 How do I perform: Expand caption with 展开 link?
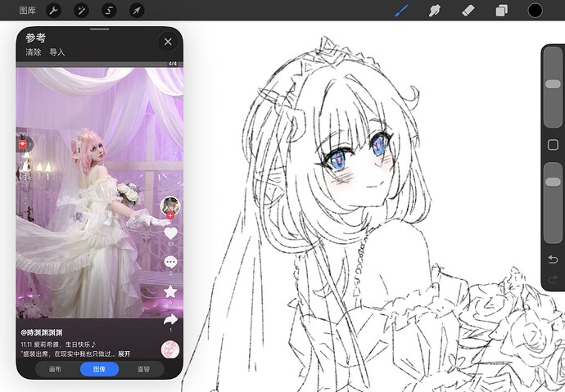124,354
